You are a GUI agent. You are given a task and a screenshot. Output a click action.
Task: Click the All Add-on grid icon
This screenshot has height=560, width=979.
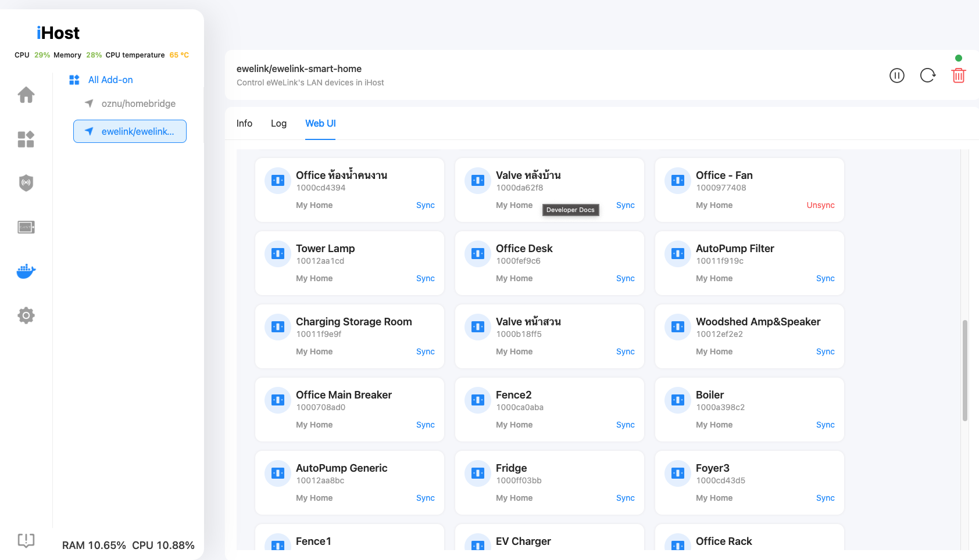point(74,80)
